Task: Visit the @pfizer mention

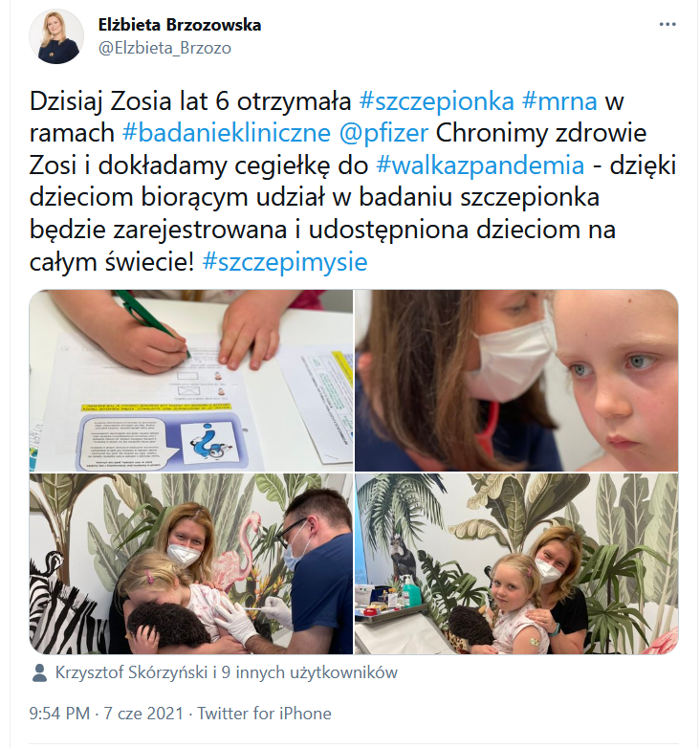Action: point(383,134)
